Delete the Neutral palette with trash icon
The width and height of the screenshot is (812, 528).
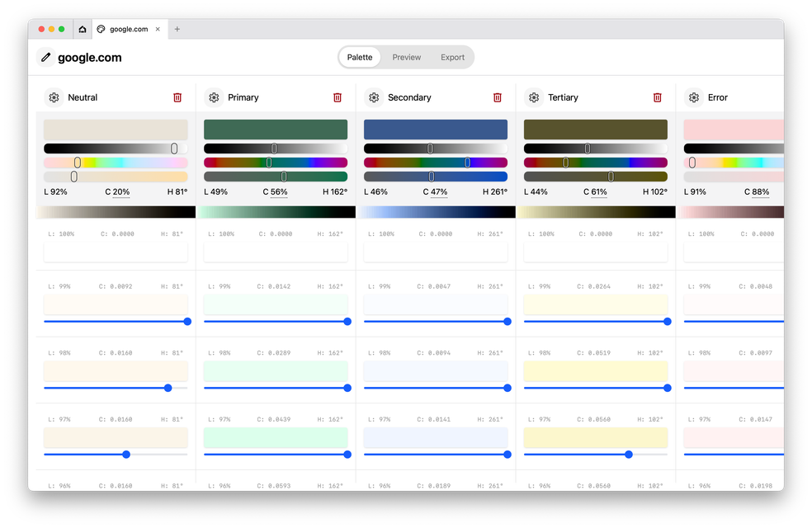point(177,97)
